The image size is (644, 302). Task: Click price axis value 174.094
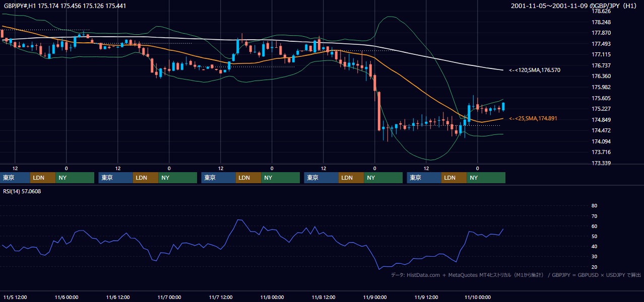(x=601, y=141)
